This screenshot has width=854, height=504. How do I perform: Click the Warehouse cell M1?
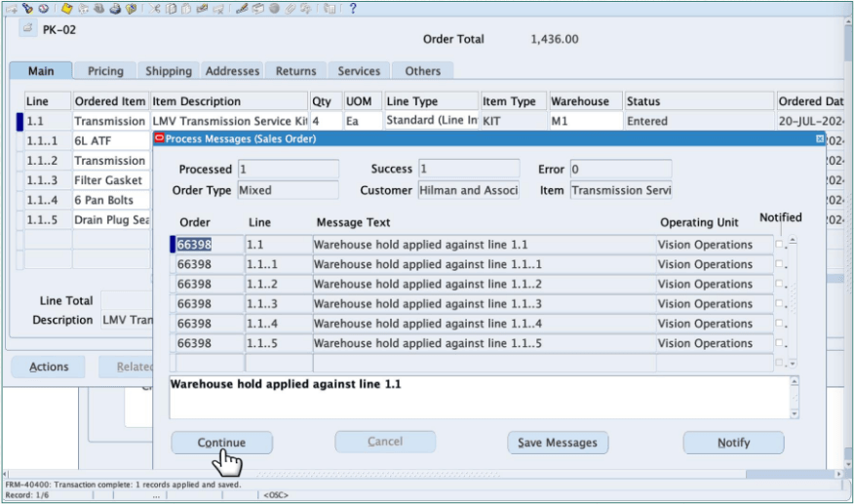click(x=586, y=121)
